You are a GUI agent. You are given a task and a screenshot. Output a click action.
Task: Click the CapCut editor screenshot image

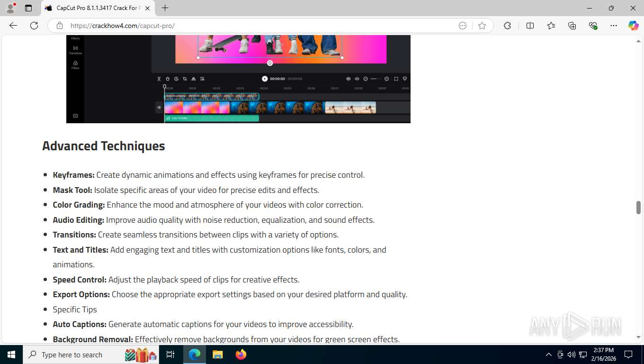click(238, 79)
